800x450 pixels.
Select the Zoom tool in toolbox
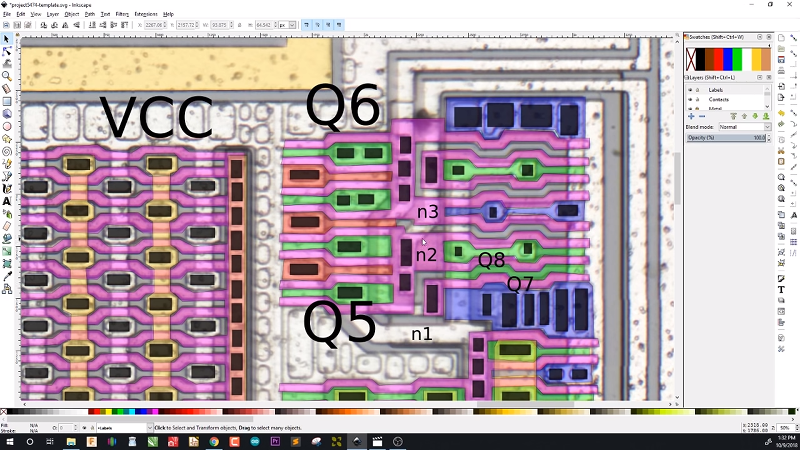point(7,75)
